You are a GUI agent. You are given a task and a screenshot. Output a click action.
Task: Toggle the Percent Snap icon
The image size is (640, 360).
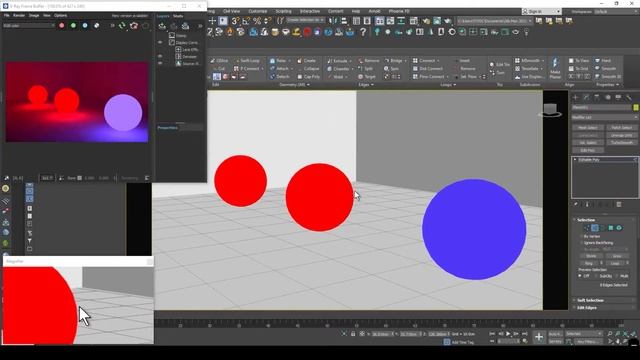257,21
